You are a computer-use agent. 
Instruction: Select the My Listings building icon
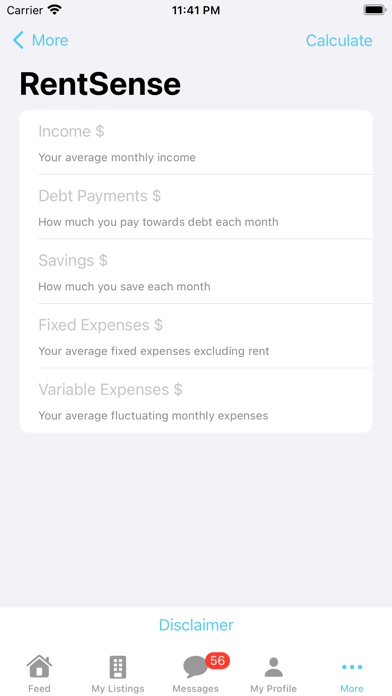[118, 667]
